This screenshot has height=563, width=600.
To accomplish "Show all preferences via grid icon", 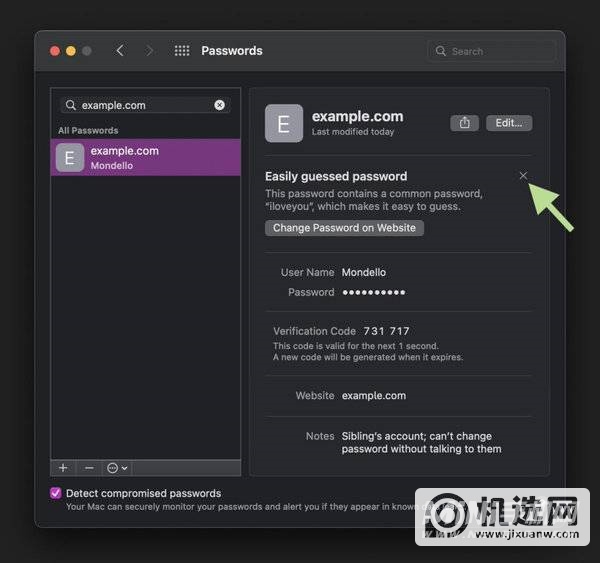I will coord(182,51).
